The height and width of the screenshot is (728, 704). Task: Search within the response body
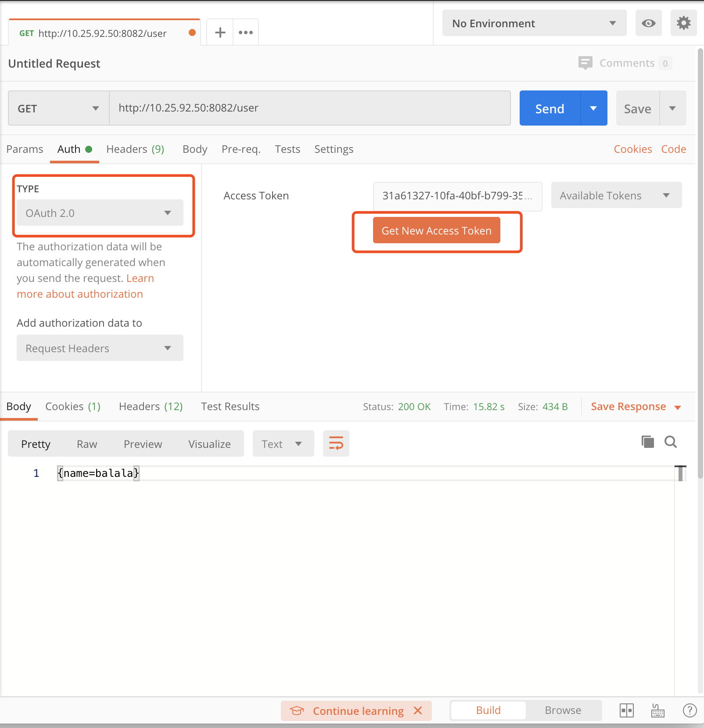pyautogui.click(x=670, y=442)
